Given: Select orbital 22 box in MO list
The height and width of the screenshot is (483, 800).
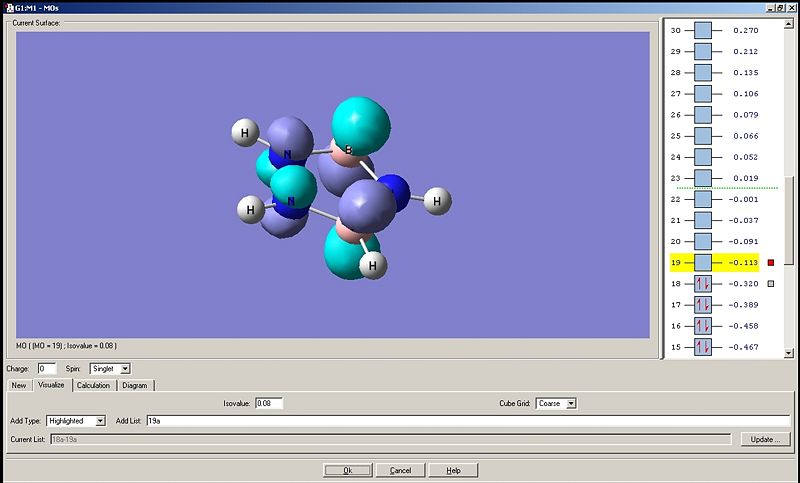Looking at the screenshot, I should [703, 199].
